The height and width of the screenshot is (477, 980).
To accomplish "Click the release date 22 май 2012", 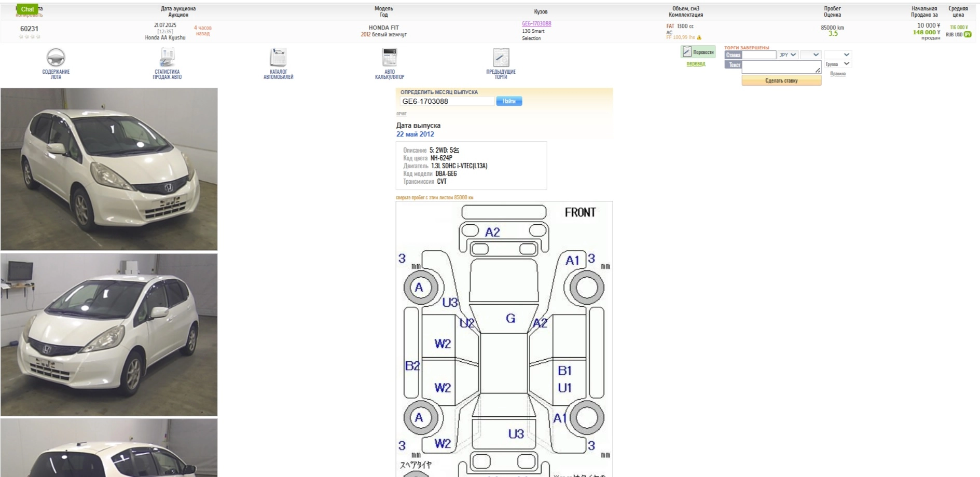I will (415, 134).
